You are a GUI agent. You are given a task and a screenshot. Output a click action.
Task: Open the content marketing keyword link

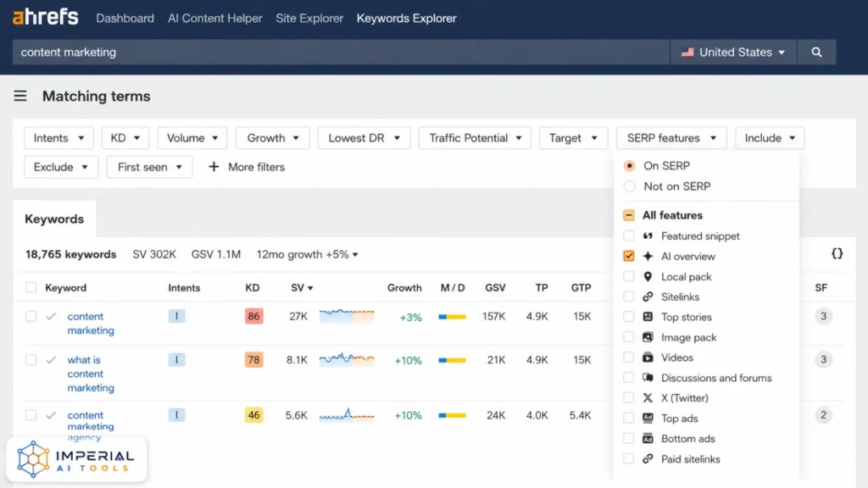[x=91, y=323]
